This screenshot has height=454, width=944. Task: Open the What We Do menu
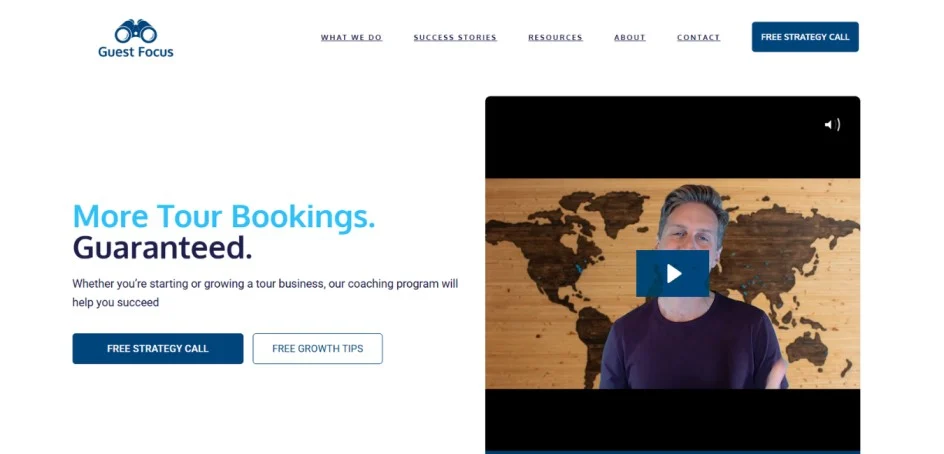click(x=351, y=37)
